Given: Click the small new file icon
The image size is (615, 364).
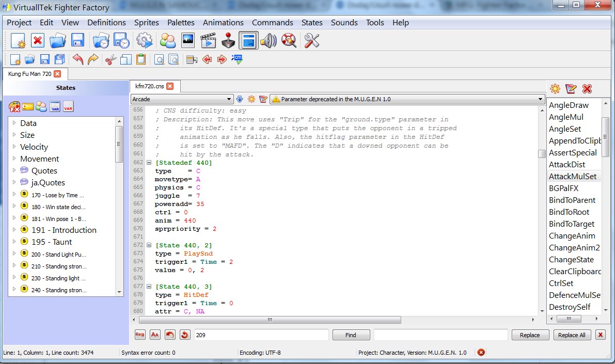Looking at the screenshot, I should tap(15, 59).
